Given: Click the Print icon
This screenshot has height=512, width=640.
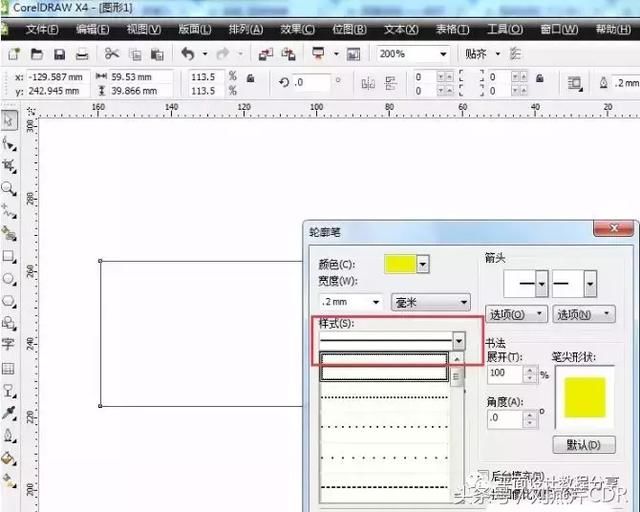Looking at the screenshot, I should click(82, 54).
